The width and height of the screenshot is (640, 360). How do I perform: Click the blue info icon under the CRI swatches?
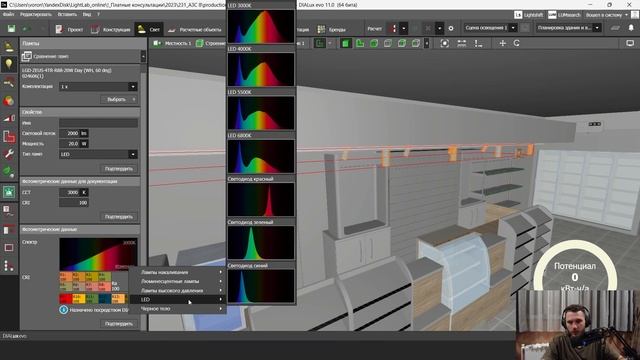(64, 310)
